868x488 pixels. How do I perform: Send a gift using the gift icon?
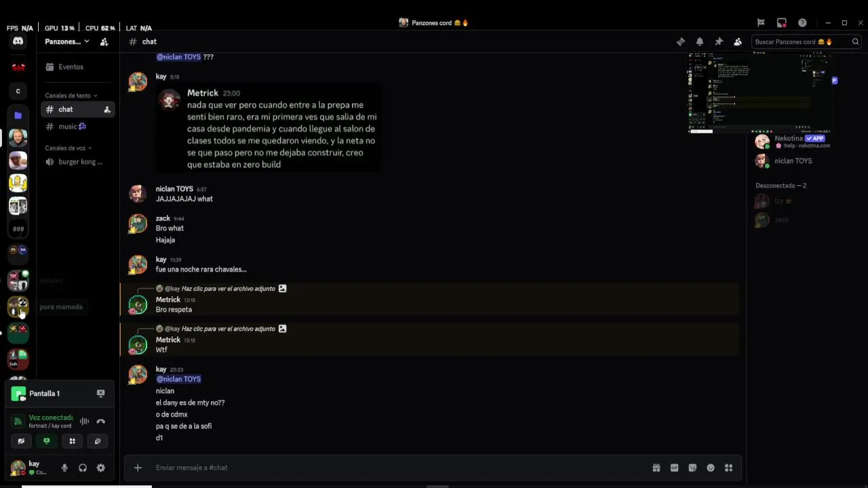[x=656, y=468]
